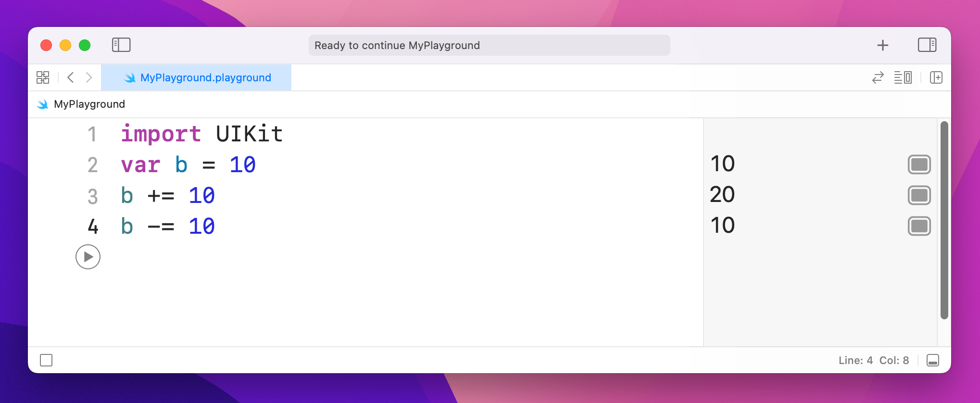The width and height of the screenshot is (980, 403).
Task: Open the editor options lines menu
Action: (903, 77)
